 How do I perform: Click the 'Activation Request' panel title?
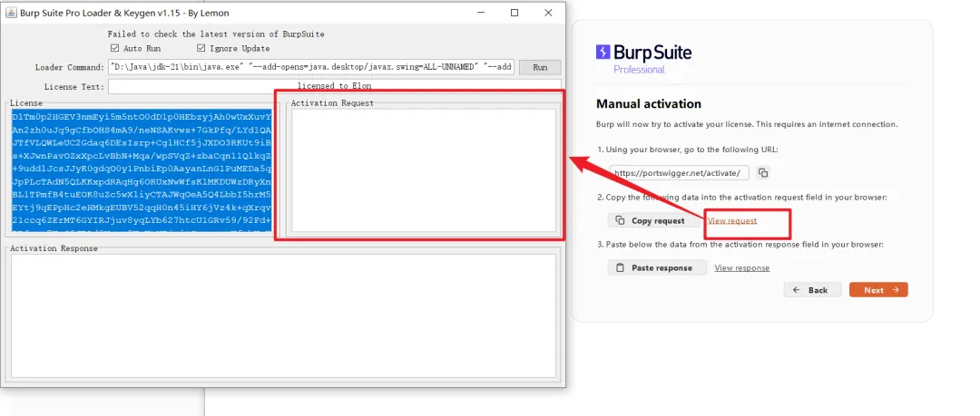(332, 103)
